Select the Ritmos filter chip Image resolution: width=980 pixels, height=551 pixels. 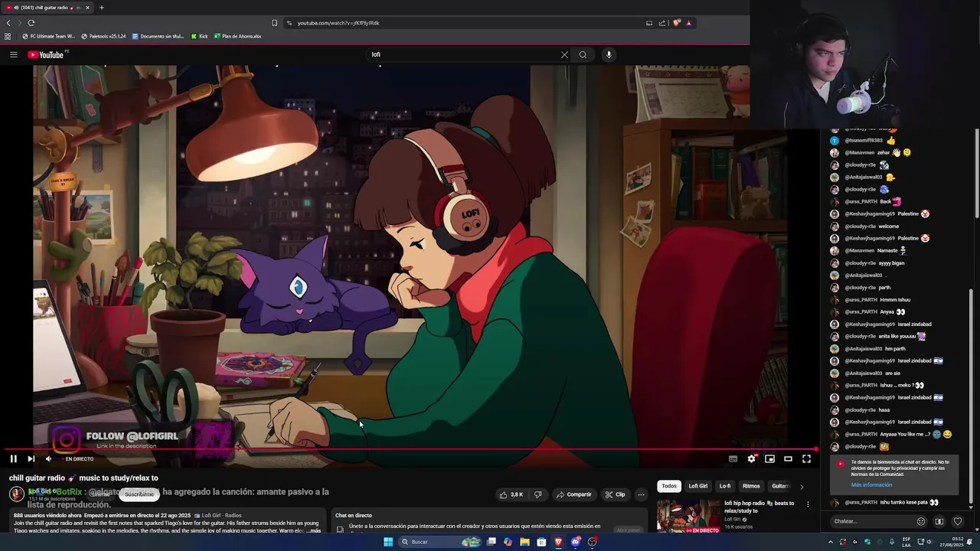tap(751, 486)
